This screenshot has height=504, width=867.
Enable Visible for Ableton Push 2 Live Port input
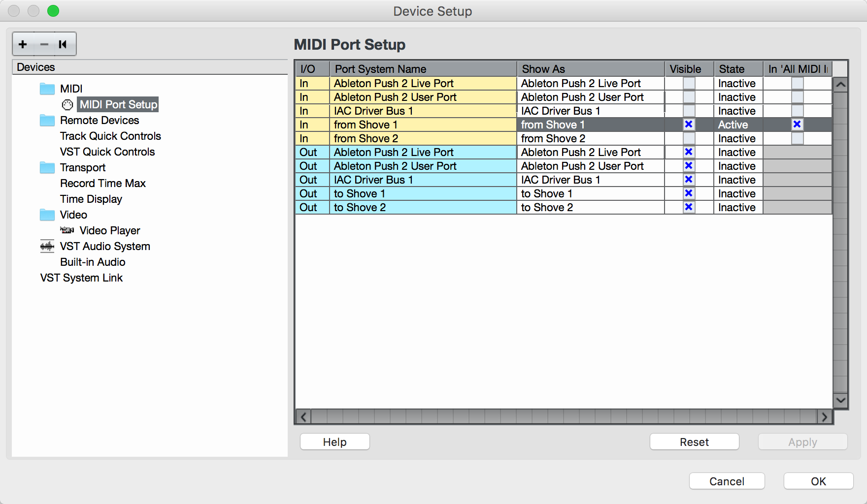(689, 83)
